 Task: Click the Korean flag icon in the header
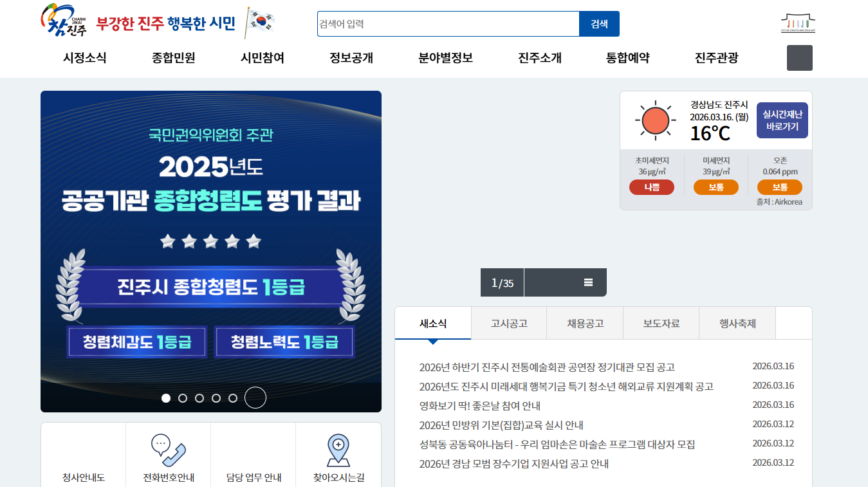[261, 22]
